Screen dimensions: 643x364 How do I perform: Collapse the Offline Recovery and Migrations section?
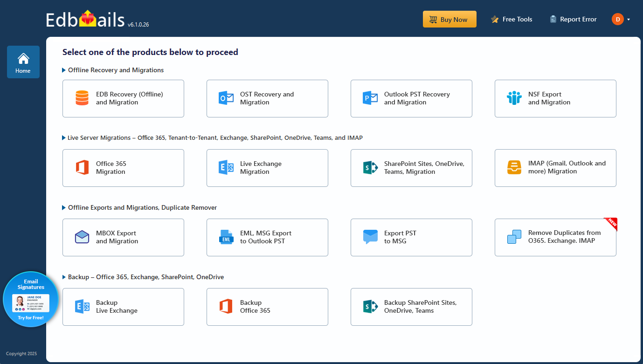pos(64,70)
